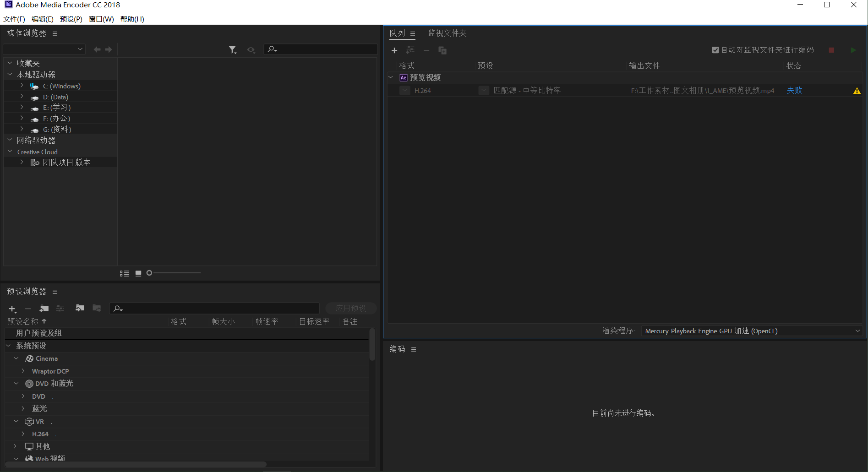This screenshot has width=868, height=472.
Task: Switch media browser to list view
Action: [x=125, y=273]
